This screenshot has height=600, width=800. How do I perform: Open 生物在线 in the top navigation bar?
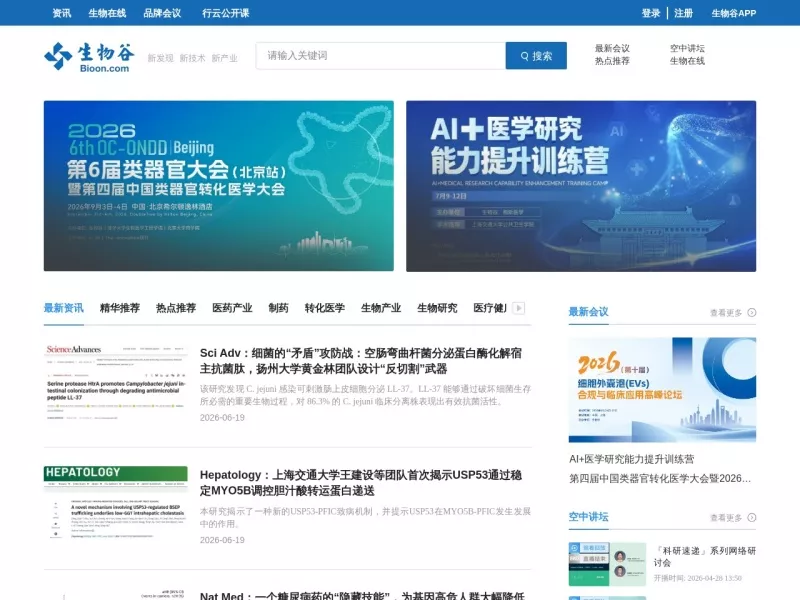(107, 13)
